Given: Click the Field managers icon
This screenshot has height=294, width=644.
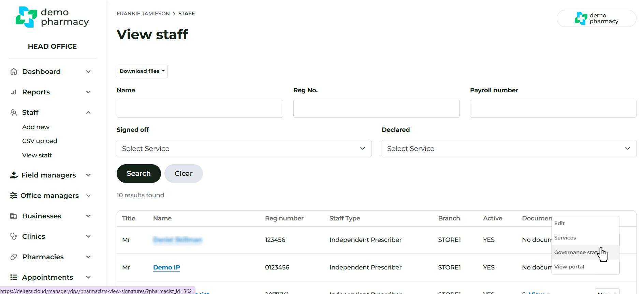Looking at the screenshot, I should [x=14, y=175].
